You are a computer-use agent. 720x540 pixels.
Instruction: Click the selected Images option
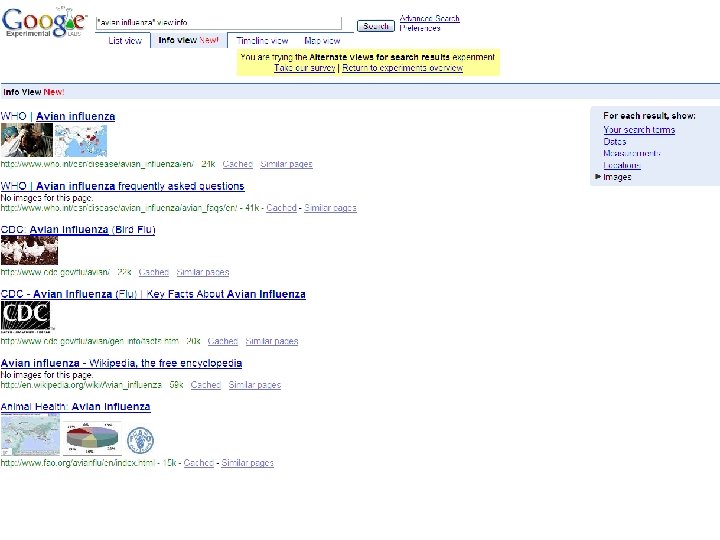pyautogui.click(x=617, y=177)
